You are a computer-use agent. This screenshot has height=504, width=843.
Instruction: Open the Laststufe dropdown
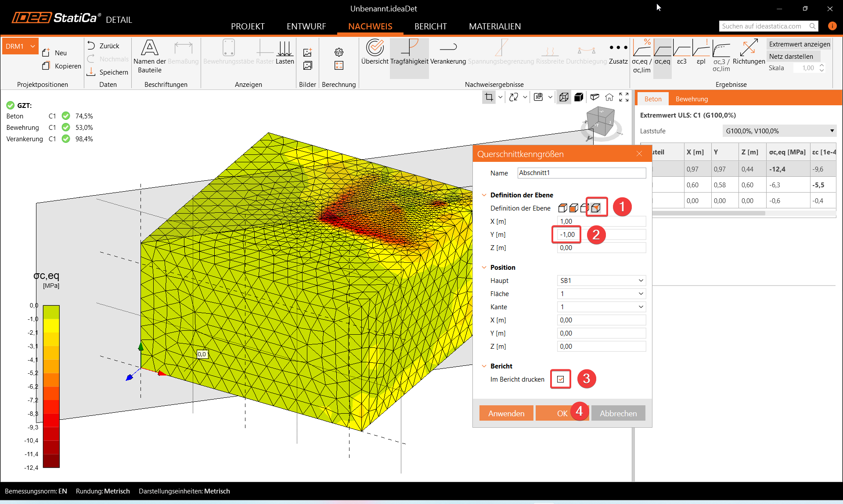click(x=779, y=131)
